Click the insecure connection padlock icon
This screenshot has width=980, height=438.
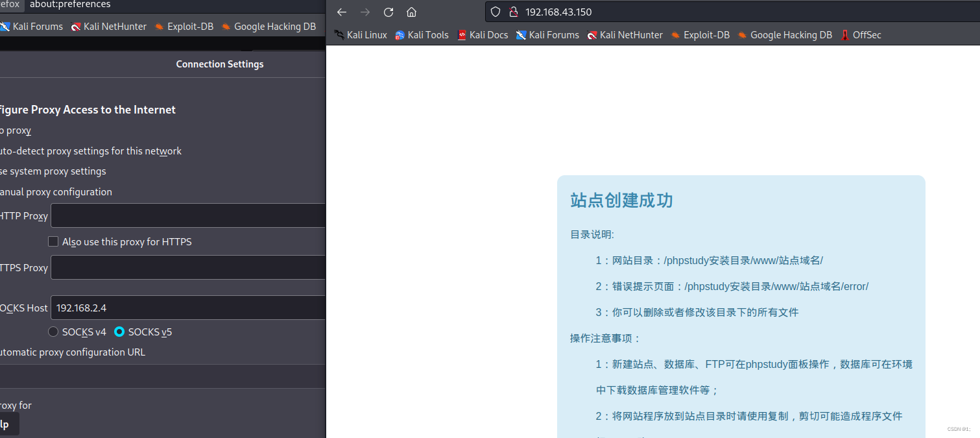point(513,12)
